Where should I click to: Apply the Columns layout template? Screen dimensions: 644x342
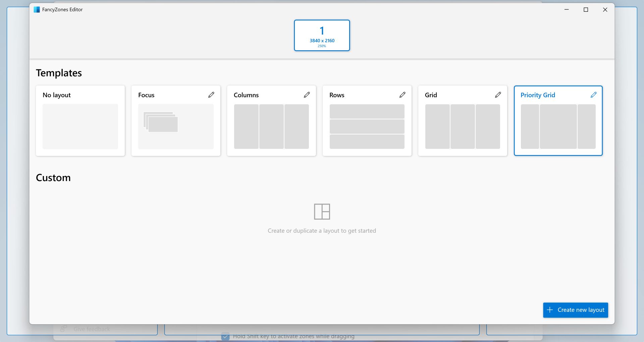271,126
